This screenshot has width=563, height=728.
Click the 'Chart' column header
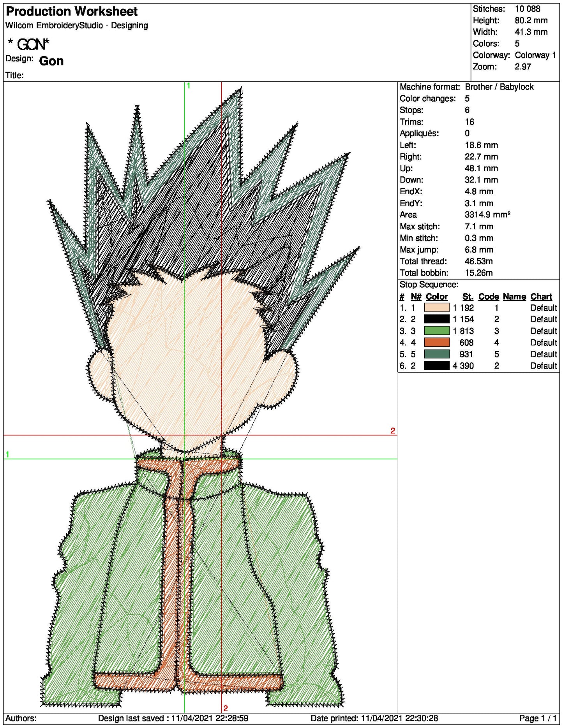(541, 297)
